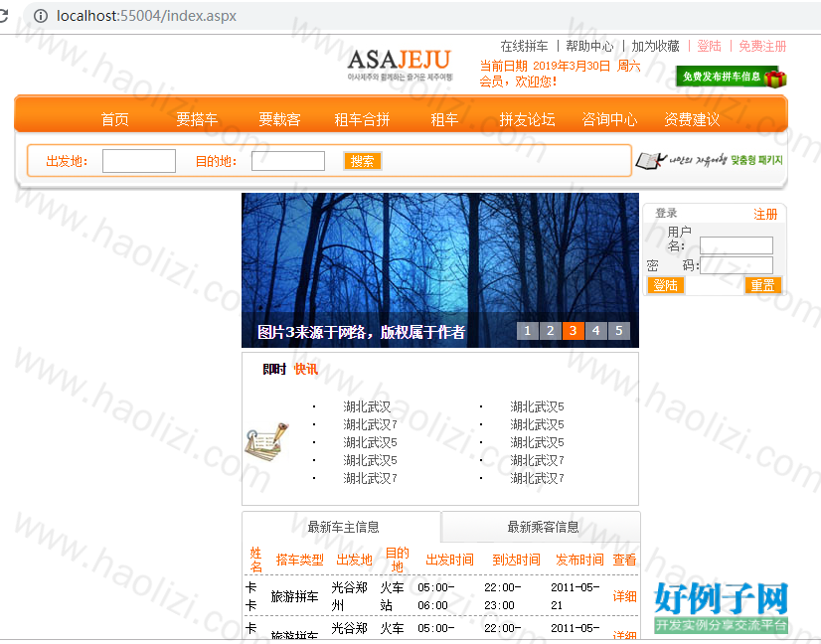Open 资费建议 nav item
This screenshot has height=644, width=821.
click(692, 119)
